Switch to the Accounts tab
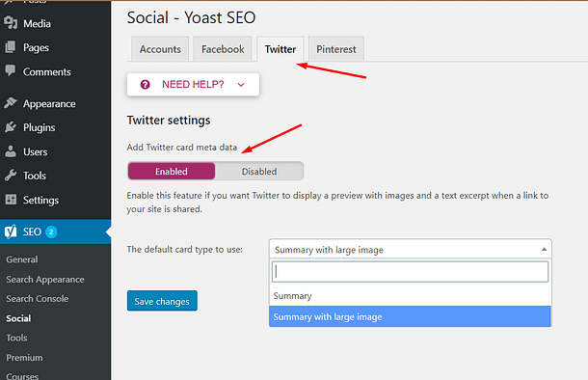588x380 pixels. (x=160, y=49)
